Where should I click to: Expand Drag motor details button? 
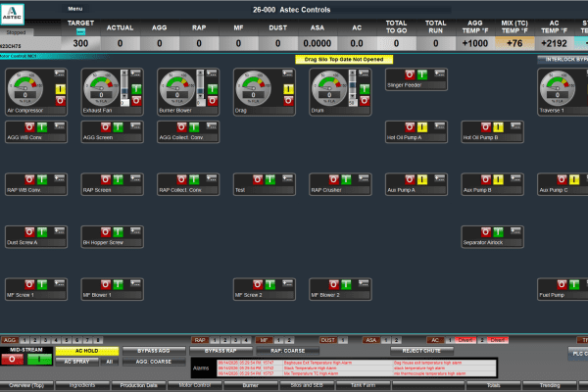tap(287, 73)
